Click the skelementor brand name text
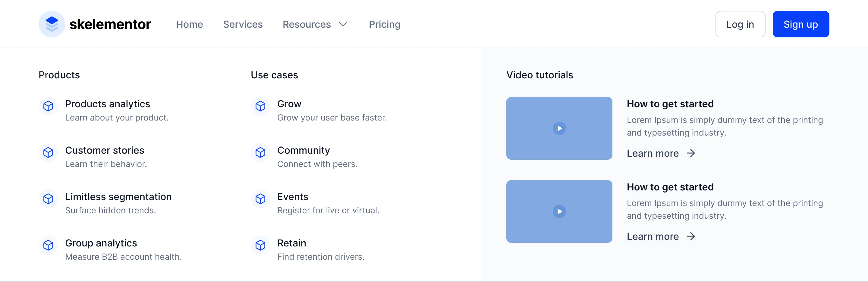The image size is (868, 282). click(110, 24)
